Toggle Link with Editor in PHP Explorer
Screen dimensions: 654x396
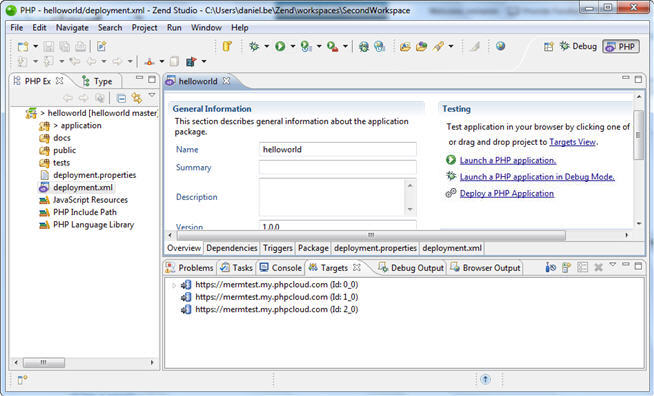(137, 98)
